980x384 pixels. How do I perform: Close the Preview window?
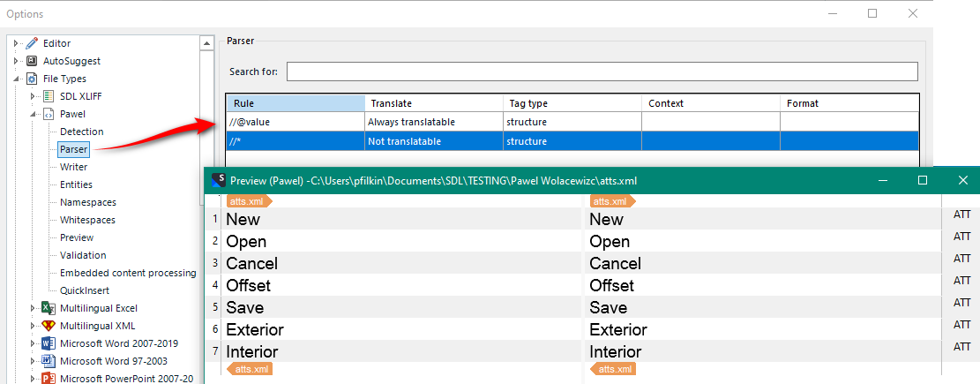click(x=963, y=180)
